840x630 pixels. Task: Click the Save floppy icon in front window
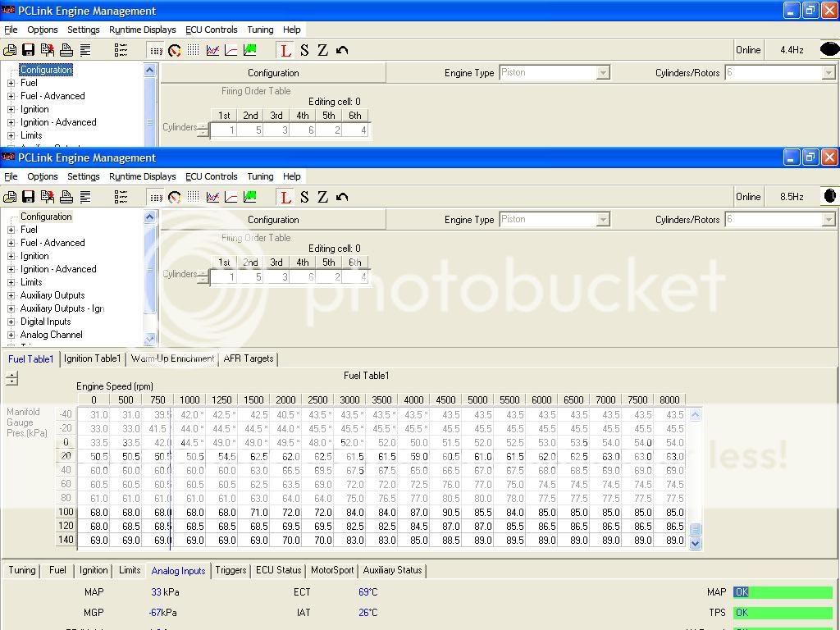[29, 197]
